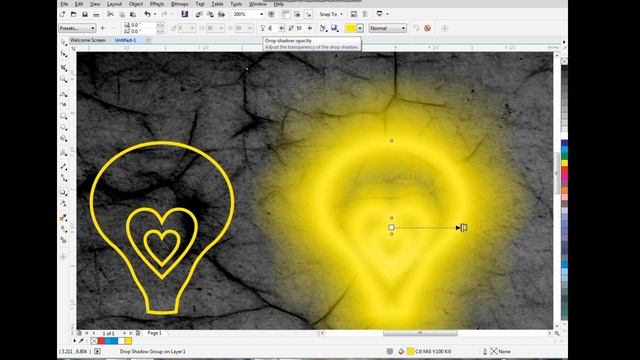
Task: Pick red swatch in document palette
Action: click(x=101, y=340)
